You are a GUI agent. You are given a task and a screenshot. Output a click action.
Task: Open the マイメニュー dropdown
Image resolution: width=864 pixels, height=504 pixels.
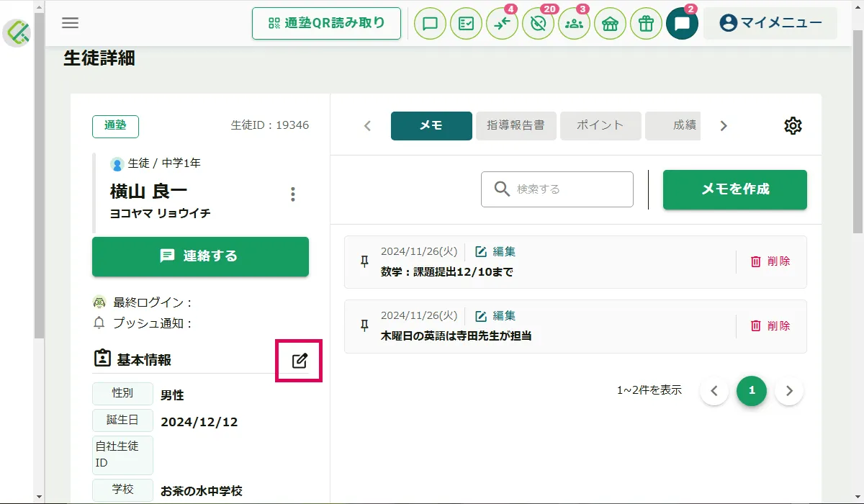(x=770, y=24)
